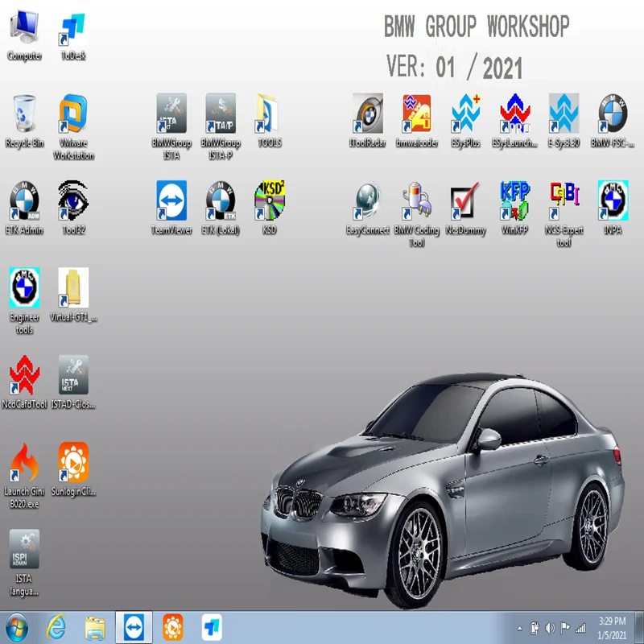Image resolution: width=644 pixels, height=644 pixels.
Task: Toggle mute with the volume icon
Action: pos(551,626)
